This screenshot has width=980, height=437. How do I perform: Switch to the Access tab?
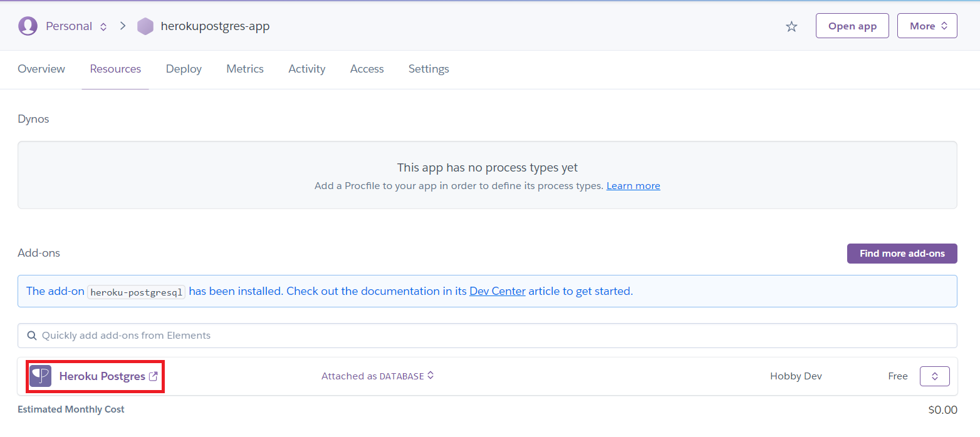(x=367, y=69)
